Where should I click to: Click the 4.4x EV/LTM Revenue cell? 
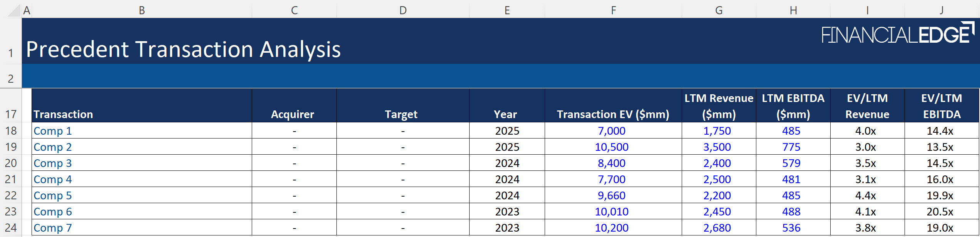(866, 195)
